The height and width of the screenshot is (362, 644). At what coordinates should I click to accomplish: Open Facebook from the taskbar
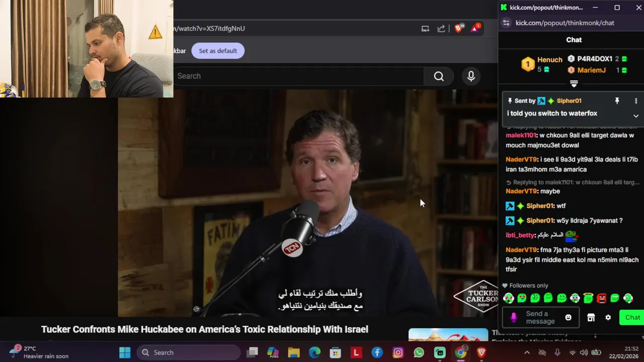pos(377,352)
